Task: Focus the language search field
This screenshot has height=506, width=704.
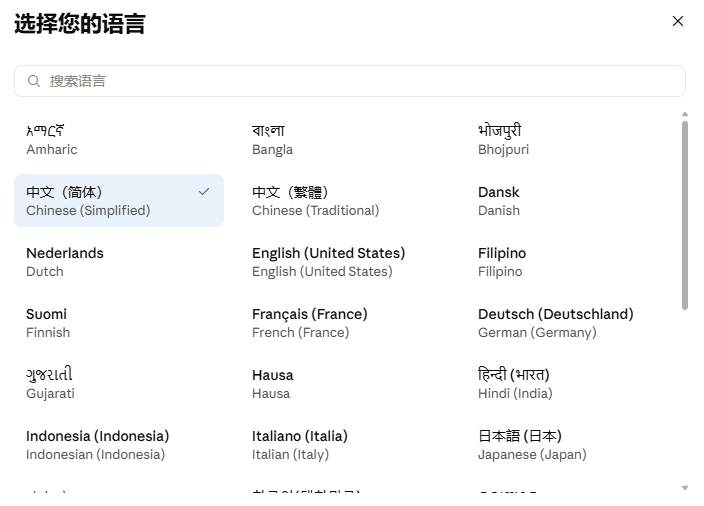Action: point(350,81)
